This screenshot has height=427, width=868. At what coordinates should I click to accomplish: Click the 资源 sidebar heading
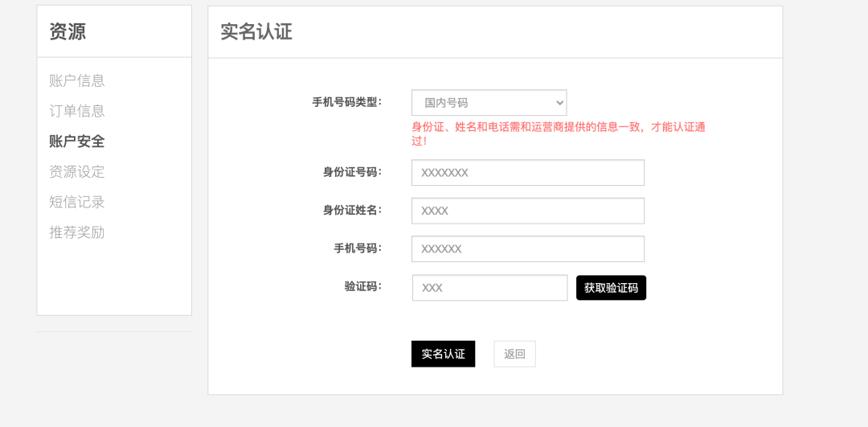68,31
